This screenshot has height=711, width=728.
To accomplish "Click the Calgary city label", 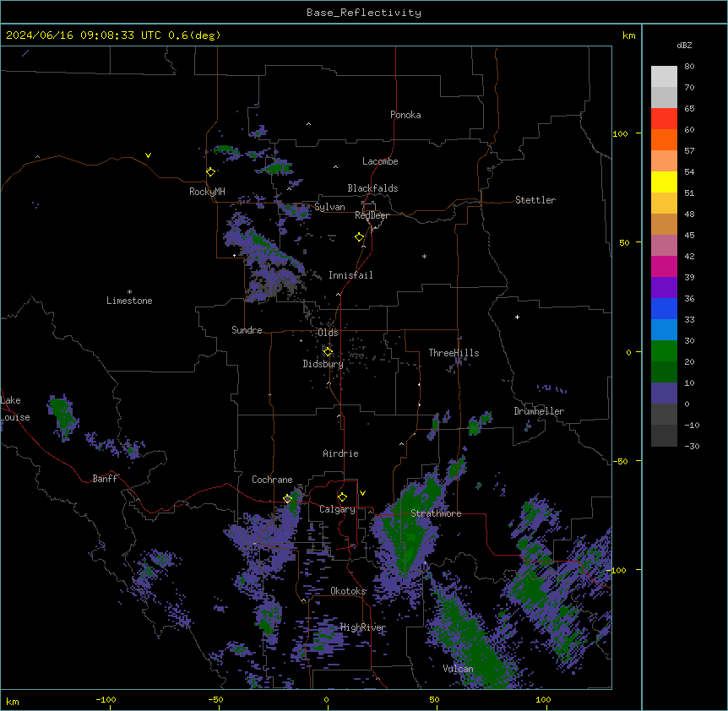I will point(337,509).
